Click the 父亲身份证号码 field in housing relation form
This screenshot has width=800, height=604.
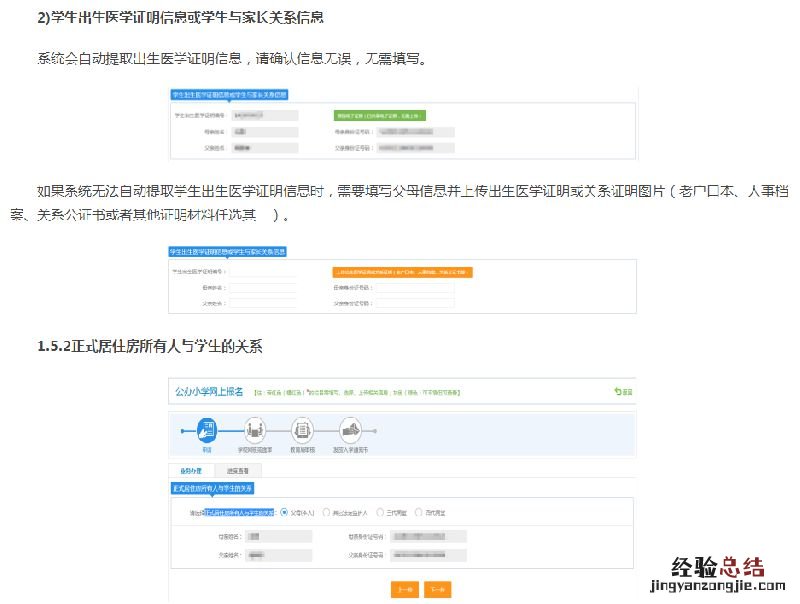429,555
